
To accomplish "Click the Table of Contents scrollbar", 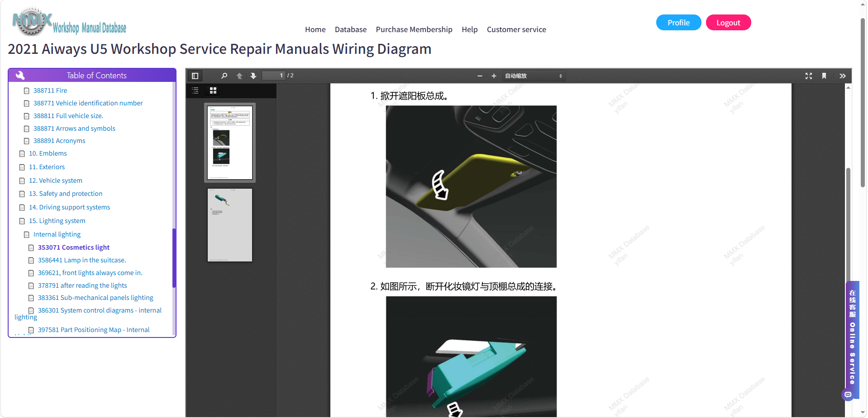I will coord(174,258).
